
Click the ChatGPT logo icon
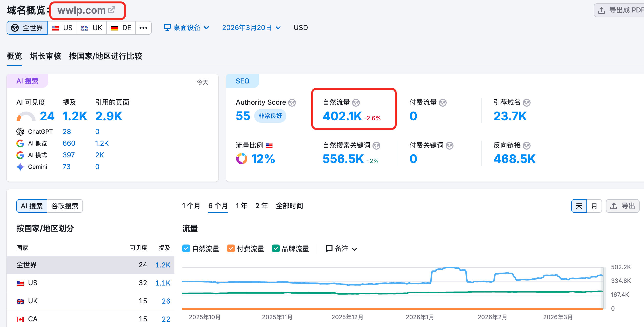[x=20, y=132]
